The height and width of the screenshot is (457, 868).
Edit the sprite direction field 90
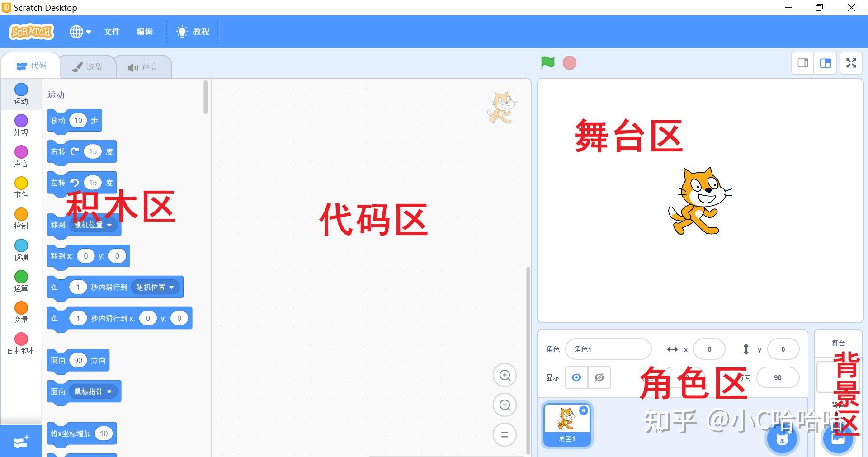point(778,377)
